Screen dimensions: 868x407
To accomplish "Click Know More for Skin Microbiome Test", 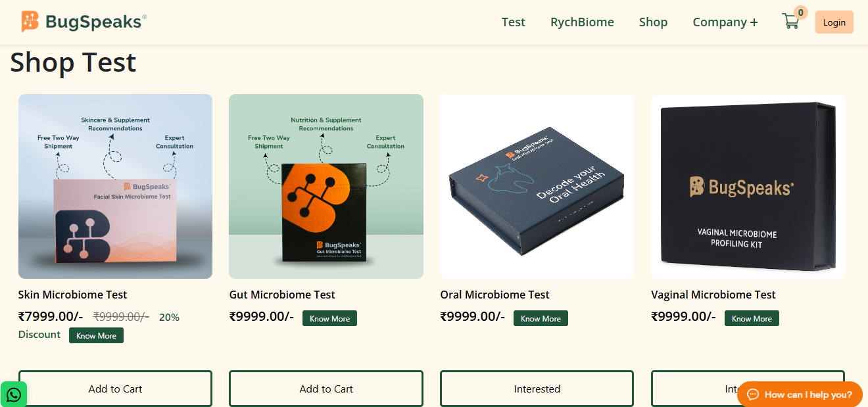I will tap(96, 335).
